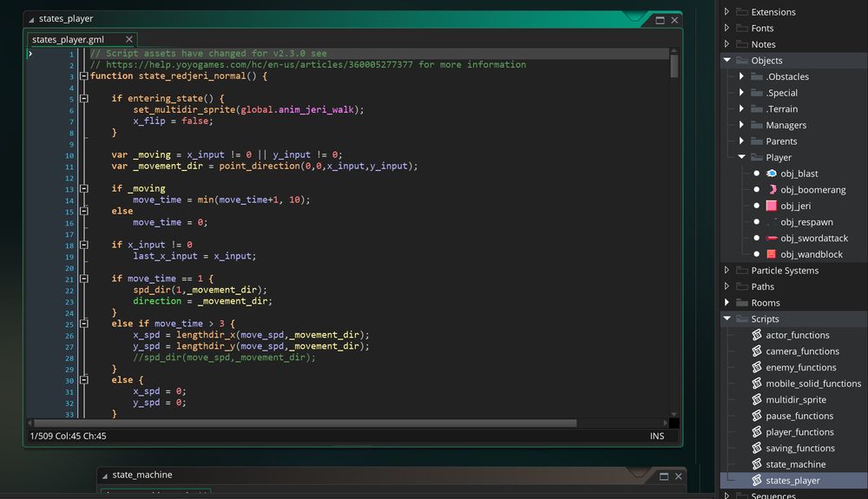Expand the Rooms folder arrow
The width and height of the screenshot is (868, 499).
(727, 303)
